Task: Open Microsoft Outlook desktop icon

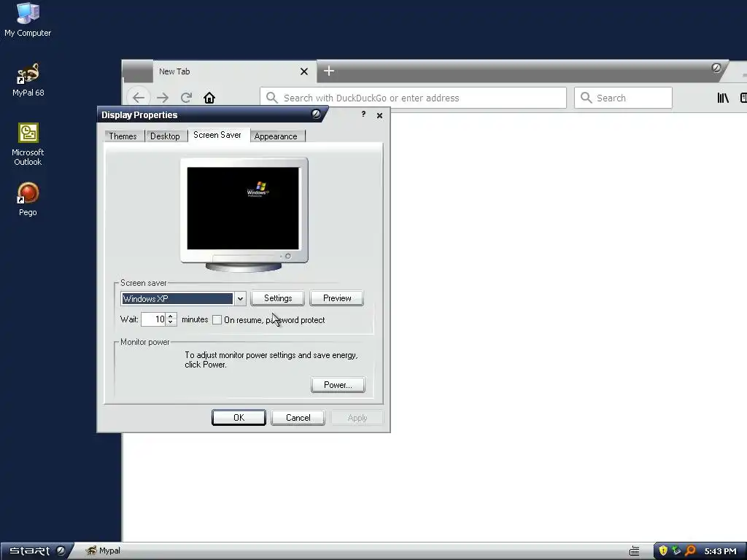Action: pyautogui.click(x=28, y=144)
